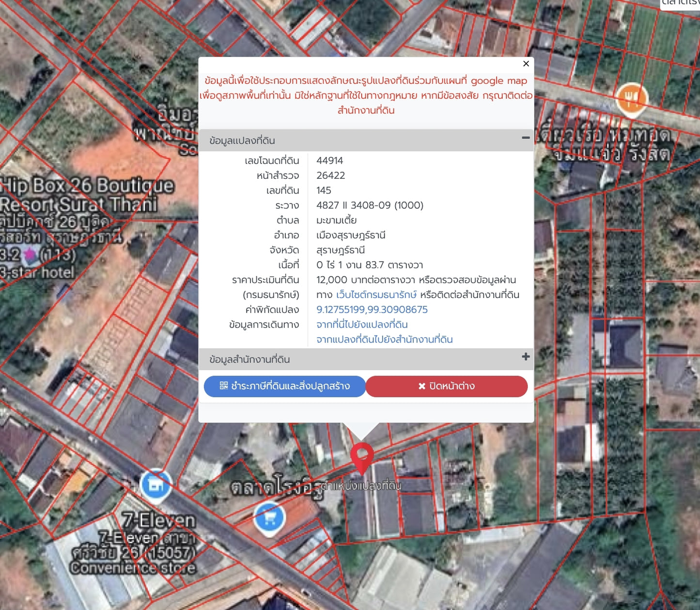700x610 pixels.
Task: Collapse the ข้อมูลแปลงที่ดิน section
Action: pyautogui.click(x=526, y=138)
